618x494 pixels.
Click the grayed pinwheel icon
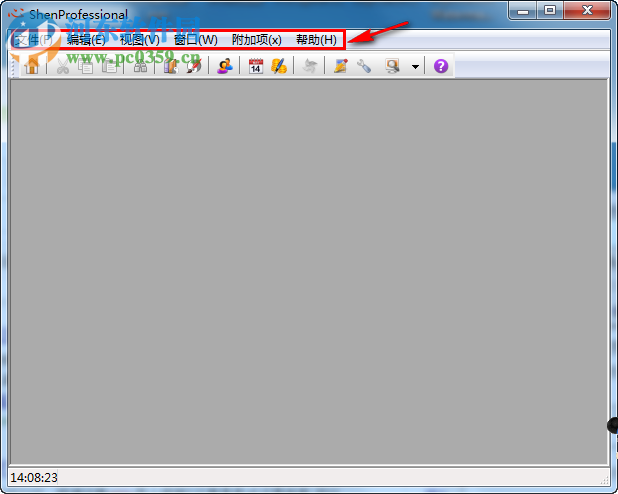309,66
